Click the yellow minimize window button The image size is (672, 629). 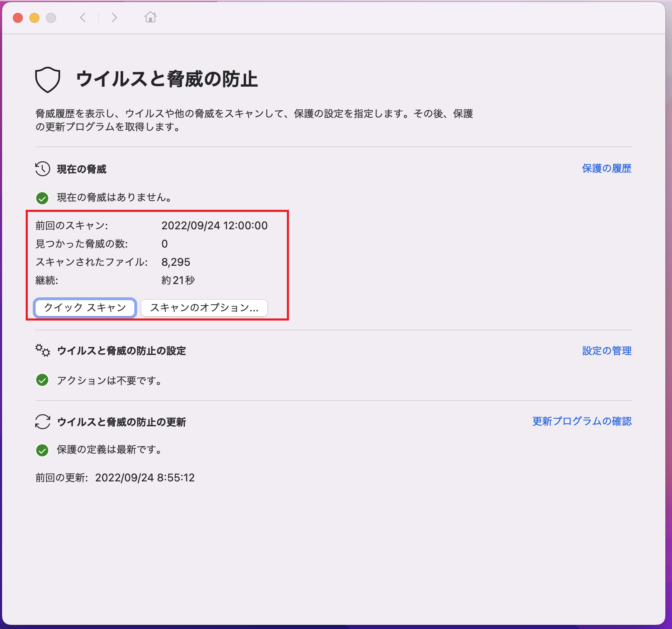pyautogui.click(x=34, y=18)
